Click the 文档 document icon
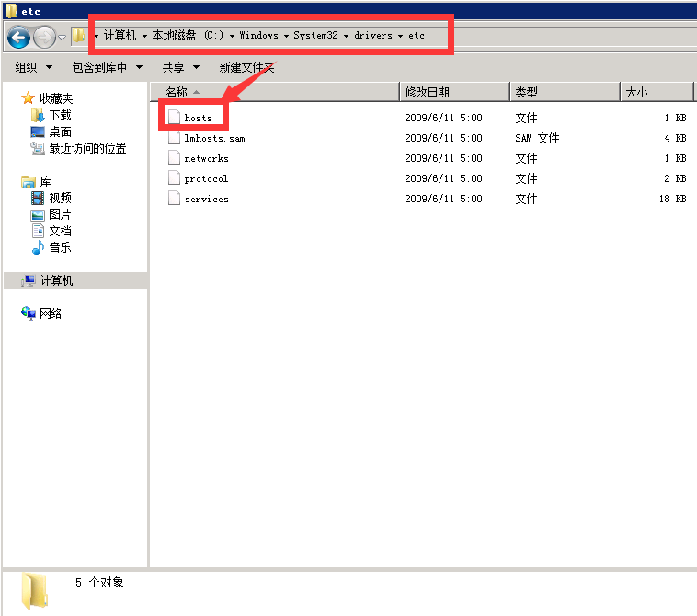This screenshot has height=616, width=697. pyautogui.click(x=38, y=231)
